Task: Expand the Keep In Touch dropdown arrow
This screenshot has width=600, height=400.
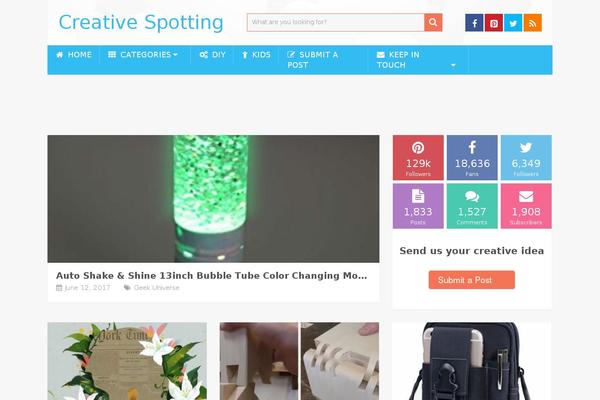Action: click(x=453, y=65)
